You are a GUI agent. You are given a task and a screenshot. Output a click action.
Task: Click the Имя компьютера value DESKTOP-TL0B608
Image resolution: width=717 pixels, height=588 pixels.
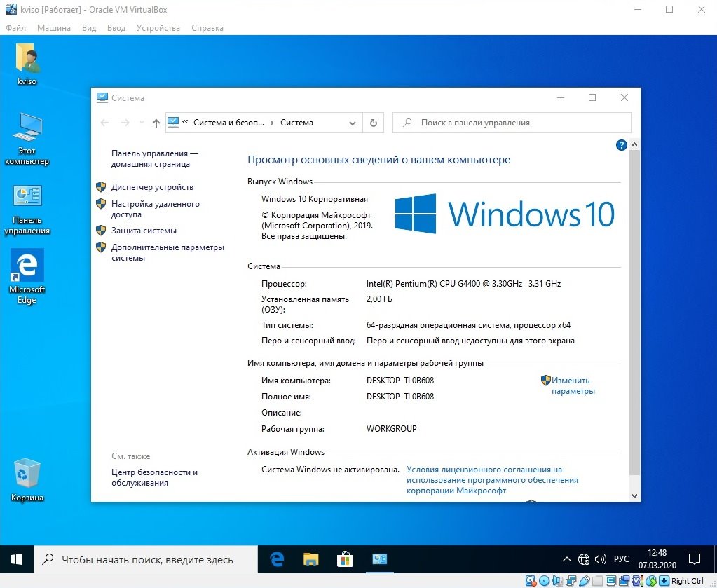pos(400,381)
